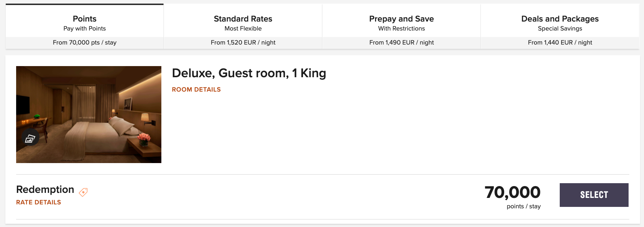Image resolution: width=644 pixels, height=227 pixels.
Task: Show RATE DETAILS for Redemption
Action: click(x=38, y=202)
